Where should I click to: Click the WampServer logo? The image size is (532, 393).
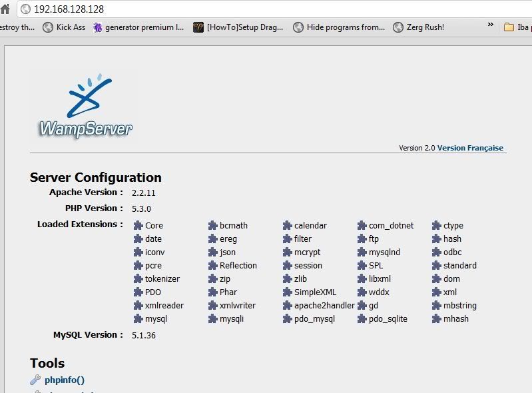coord(85,107)
